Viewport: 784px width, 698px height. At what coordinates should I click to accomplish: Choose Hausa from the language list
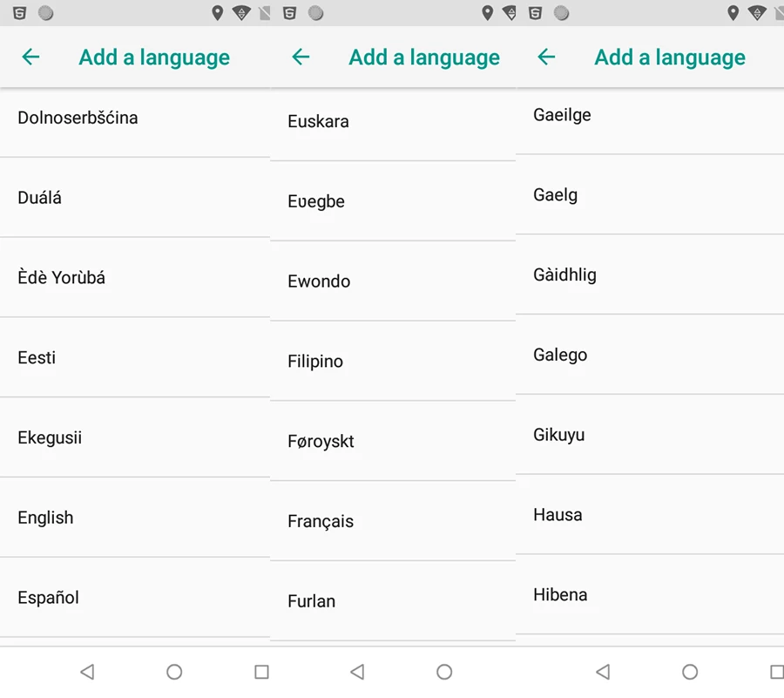coord(650,514)
